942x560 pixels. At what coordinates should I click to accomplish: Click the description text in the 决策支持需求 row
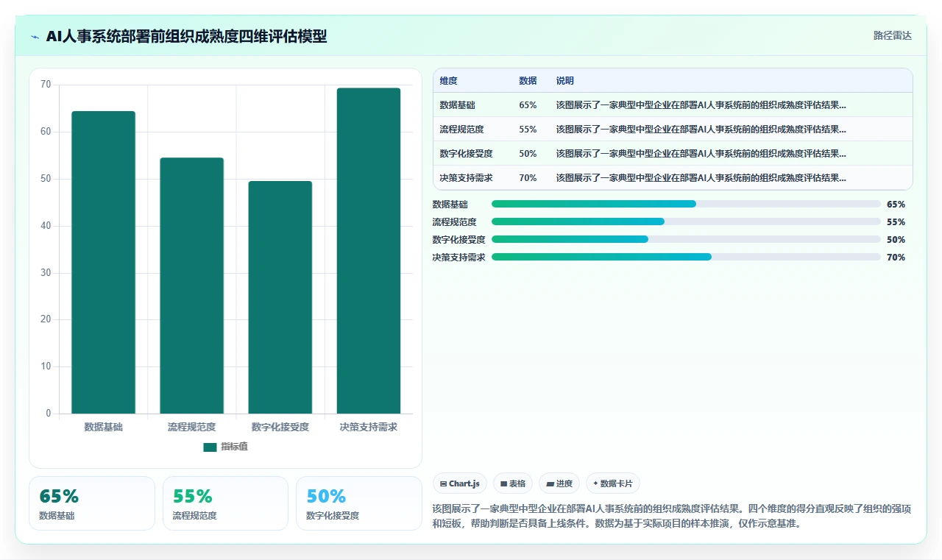click(x=701, y=178)
